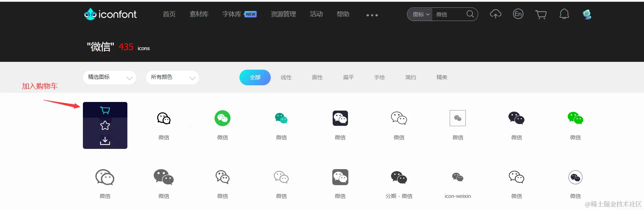Filter icons by 简约 style
Image resolution: width=644 pixels, height=210 pixels.
click(411, 77)
